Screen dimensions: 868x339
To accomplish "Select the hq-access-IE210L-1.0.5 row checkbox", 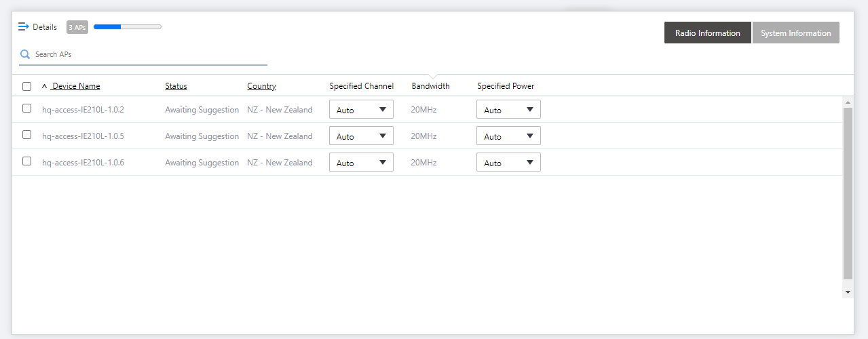I will 27,135.
